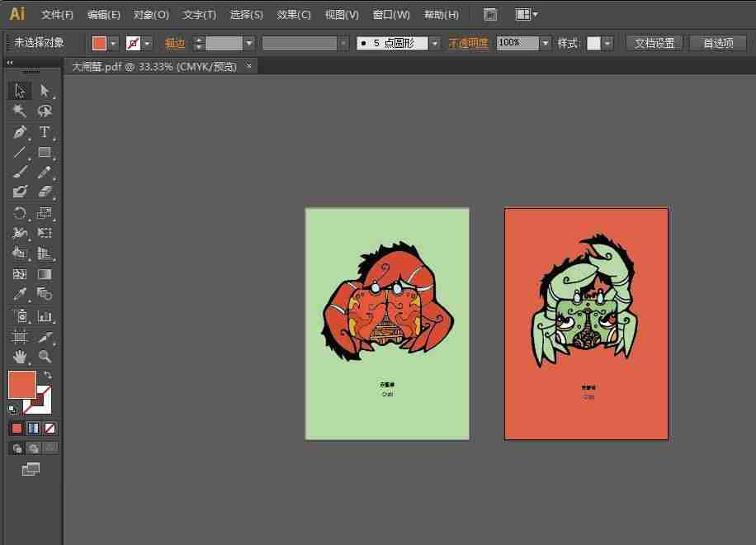
Task: Select the Eraser tool
Action: 45,192
